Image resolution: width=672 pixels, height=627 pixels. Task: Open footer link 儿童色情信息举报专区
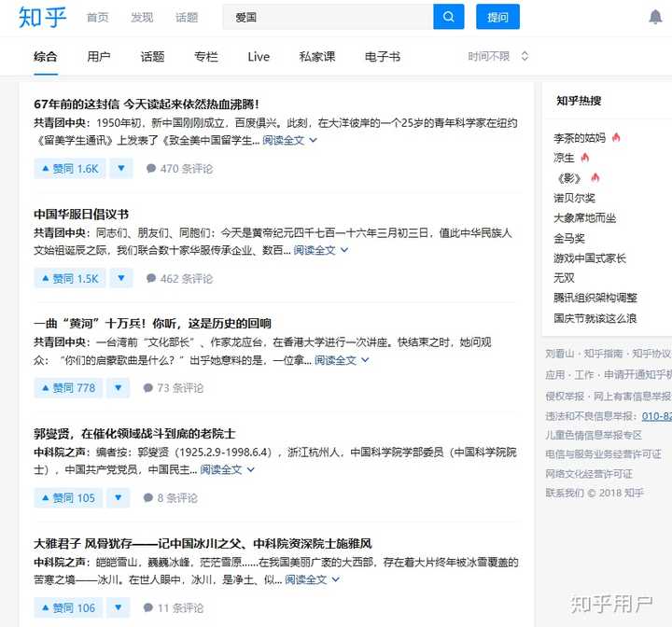tap(594, 435)
